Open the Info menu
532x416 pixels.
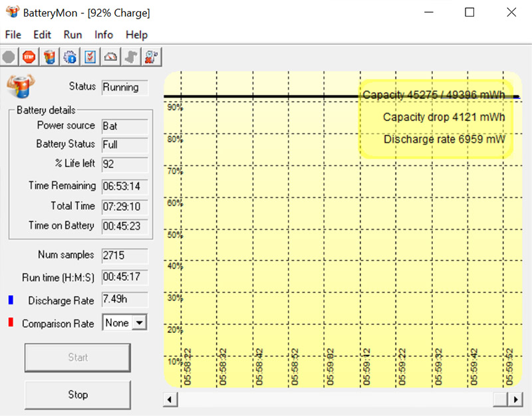tap(104, 35)
